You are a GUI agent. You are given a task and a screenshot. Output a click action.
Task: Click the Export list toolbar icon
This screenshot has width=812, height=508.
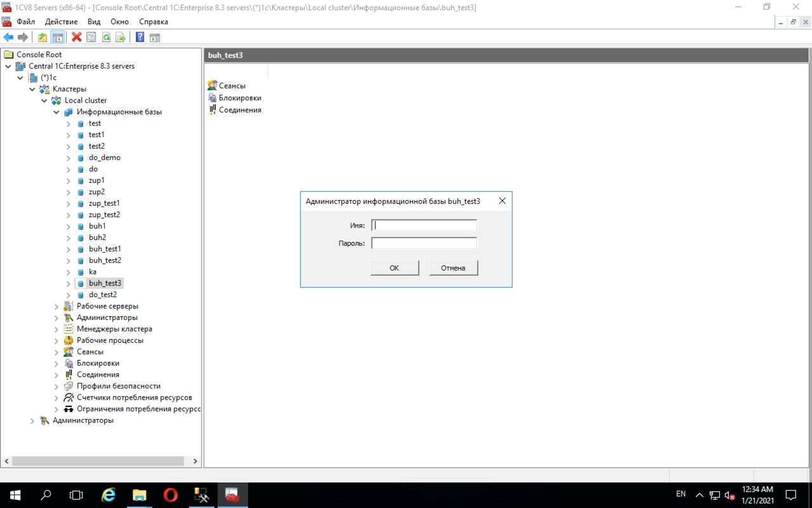coord(121,37)
